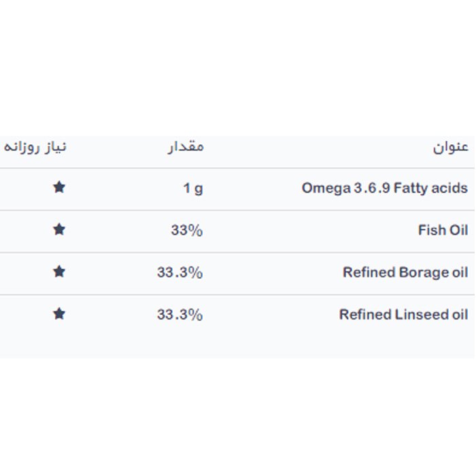Select the Fish Oil label
This screenshot has width=476, height=476.
click(443, 231)
